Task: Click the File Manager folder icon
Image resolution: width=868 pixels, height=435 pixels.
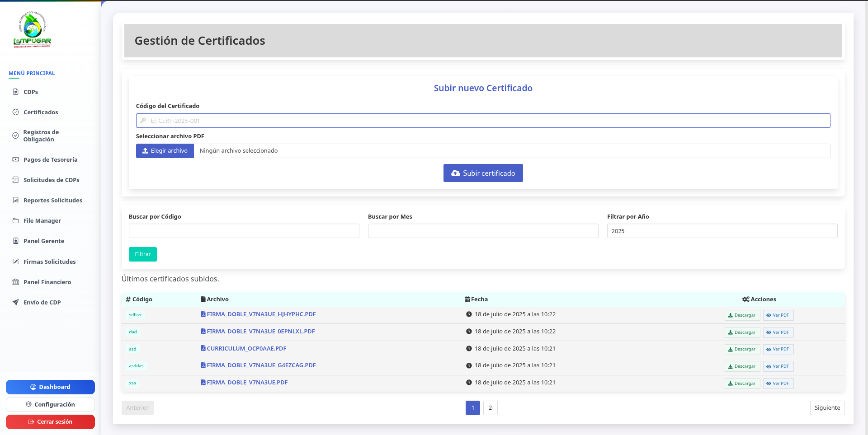Action: (x=15, y=220)
